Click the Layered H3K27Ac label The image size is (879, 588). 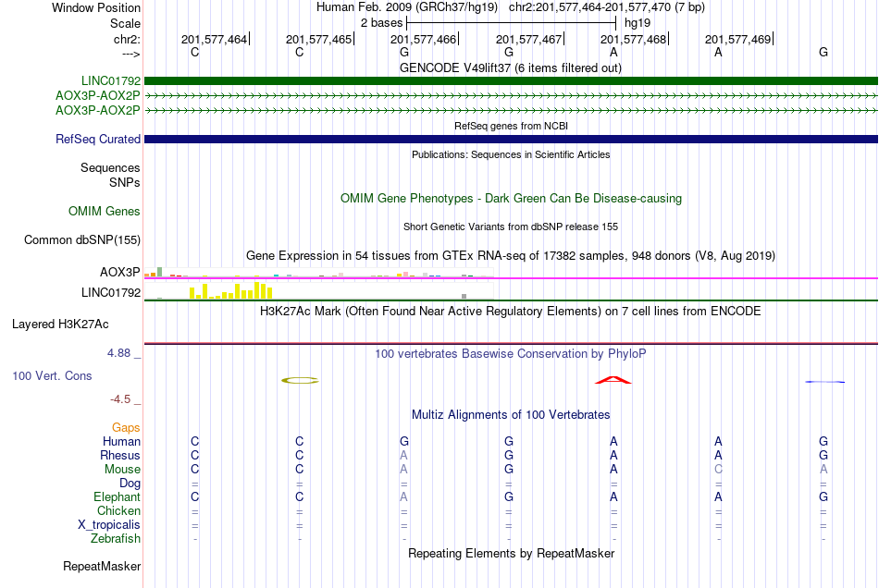point(60,325)
